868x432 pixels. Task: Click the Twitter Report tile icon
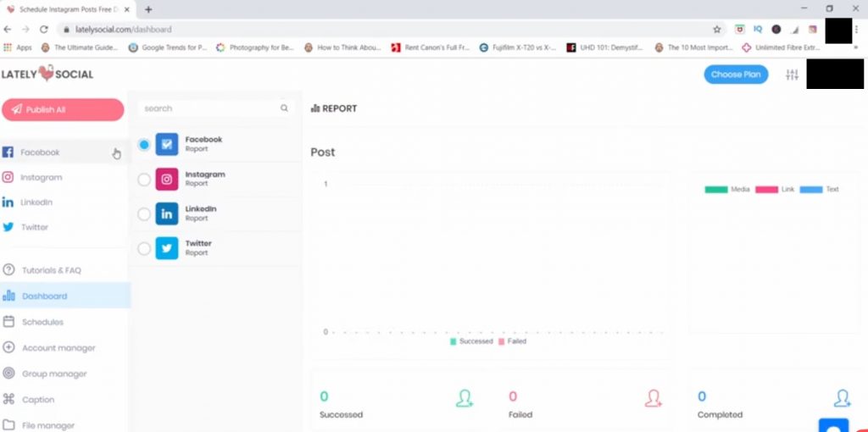(167, 248)
